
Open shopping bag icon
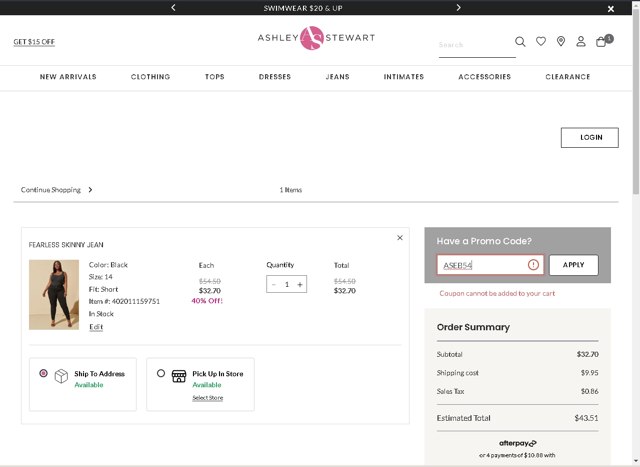(602, 41)
